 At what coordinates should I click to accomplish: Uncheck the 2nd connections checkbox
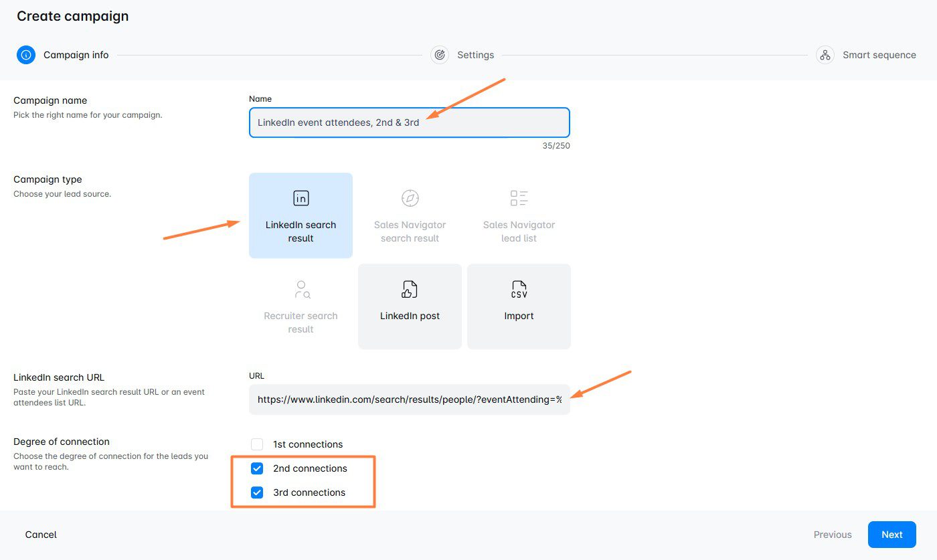click(x=257, y=468)
